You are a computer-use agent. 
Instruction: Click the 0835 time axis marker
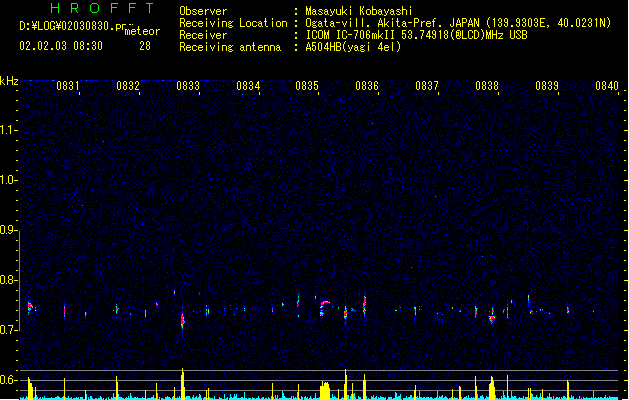(x=307, y=86)
